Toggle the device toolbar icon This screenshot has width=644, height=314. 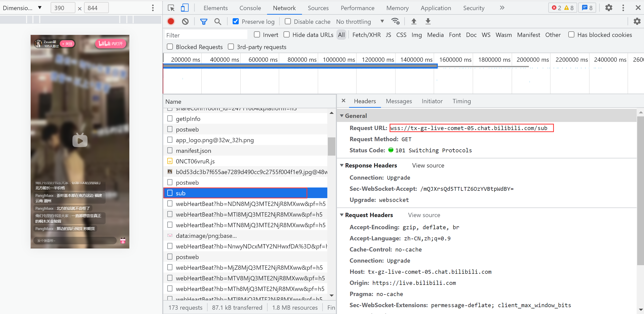(185, 8)
